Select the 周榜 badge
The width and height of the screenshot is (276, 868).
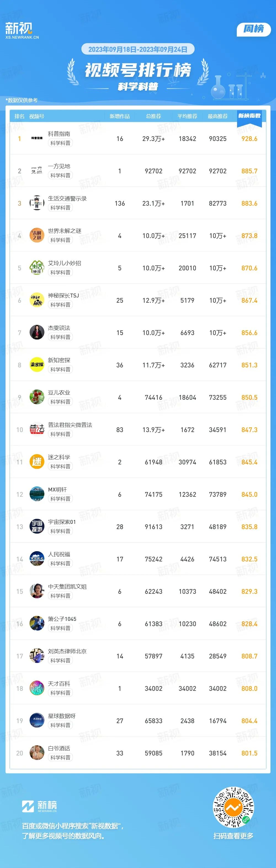[x=254, y=29]
